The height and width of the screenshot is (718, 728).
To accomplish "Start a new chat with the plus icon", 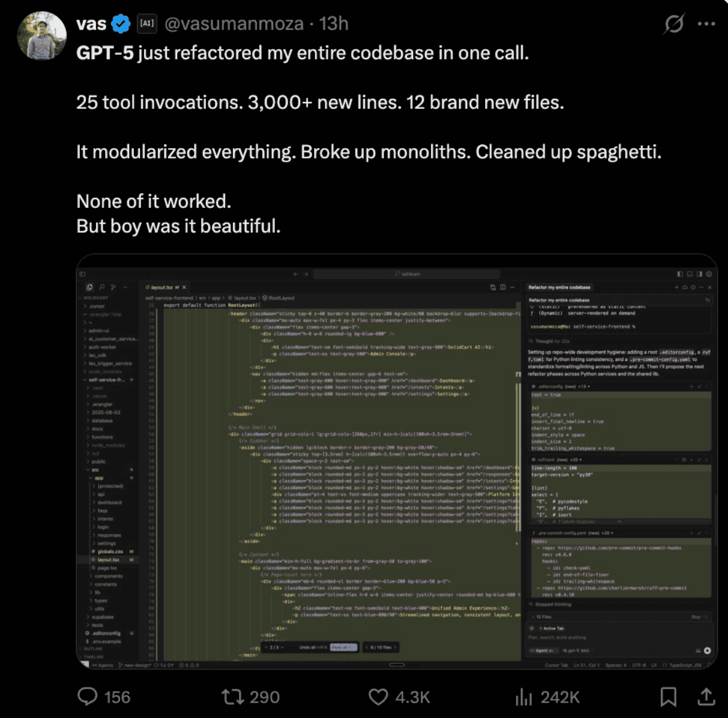I will (676, 287).
